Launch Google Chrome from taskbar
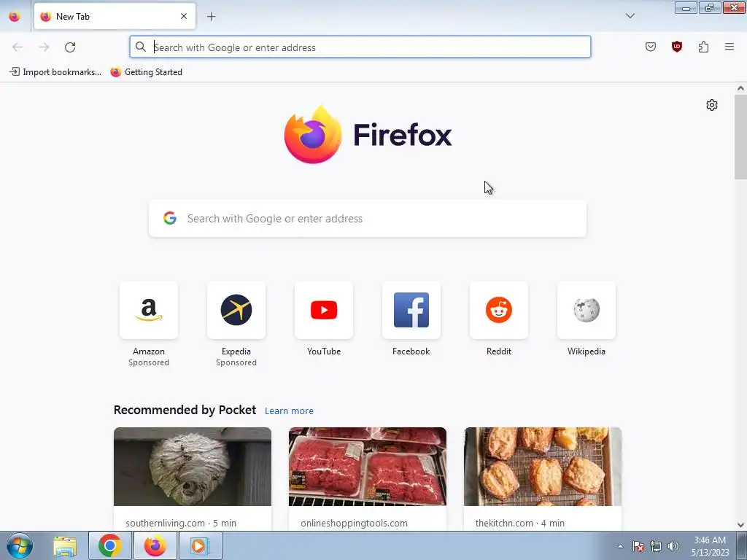The image size is (747, 560). coord(110,545)
